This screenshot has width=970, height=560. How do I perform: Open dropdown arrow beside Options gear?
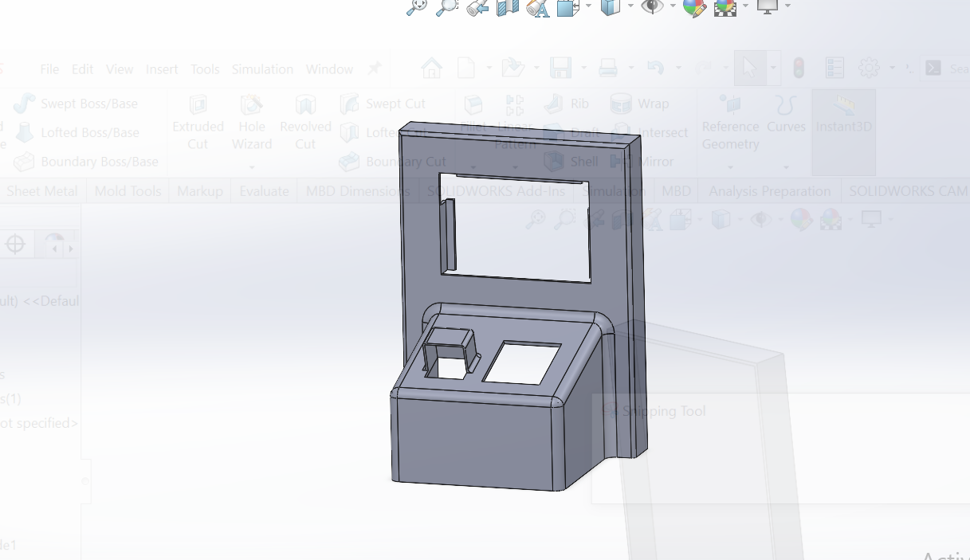coord(891,69)
